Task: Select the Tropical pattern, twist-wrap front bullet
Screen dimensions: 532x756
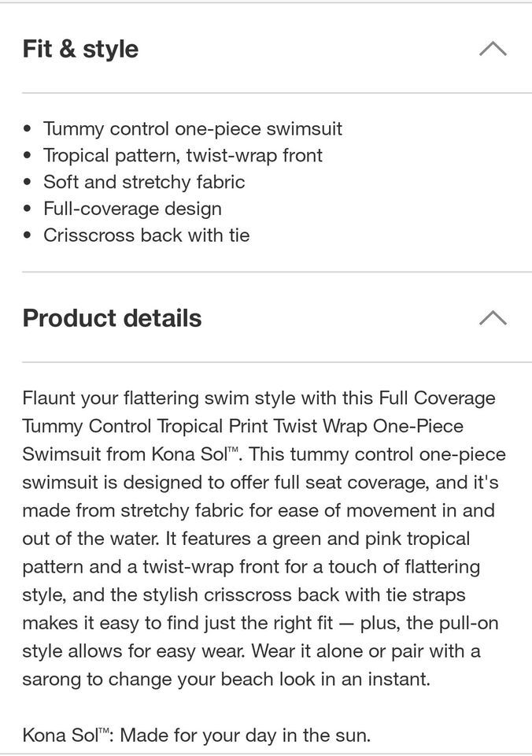Action: coord(183,156)
